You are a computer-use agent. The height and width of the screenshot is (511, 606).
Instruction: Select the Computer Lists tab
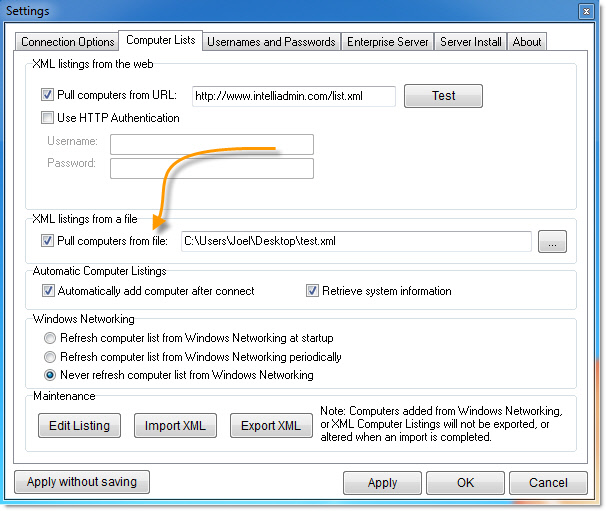(160, 40)
